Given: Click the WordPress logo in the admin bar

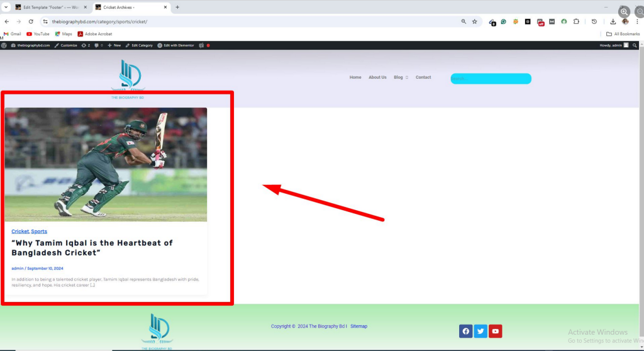Looking at the screenshot, I should point(4,45).
